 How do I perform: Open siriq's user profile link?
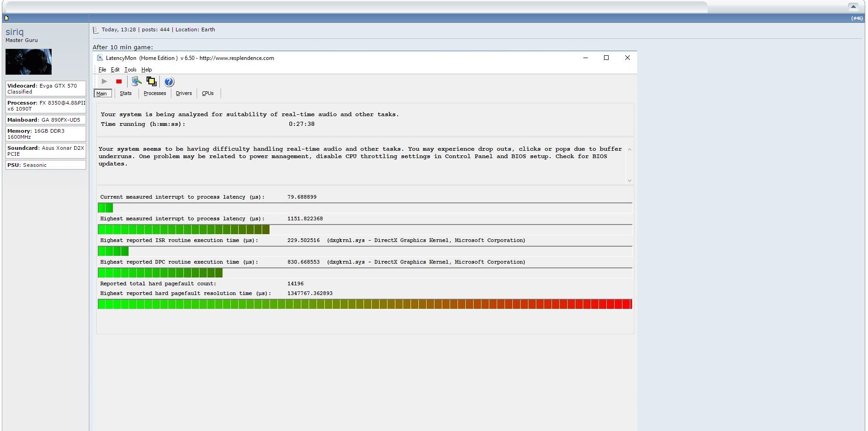[14, 32]
